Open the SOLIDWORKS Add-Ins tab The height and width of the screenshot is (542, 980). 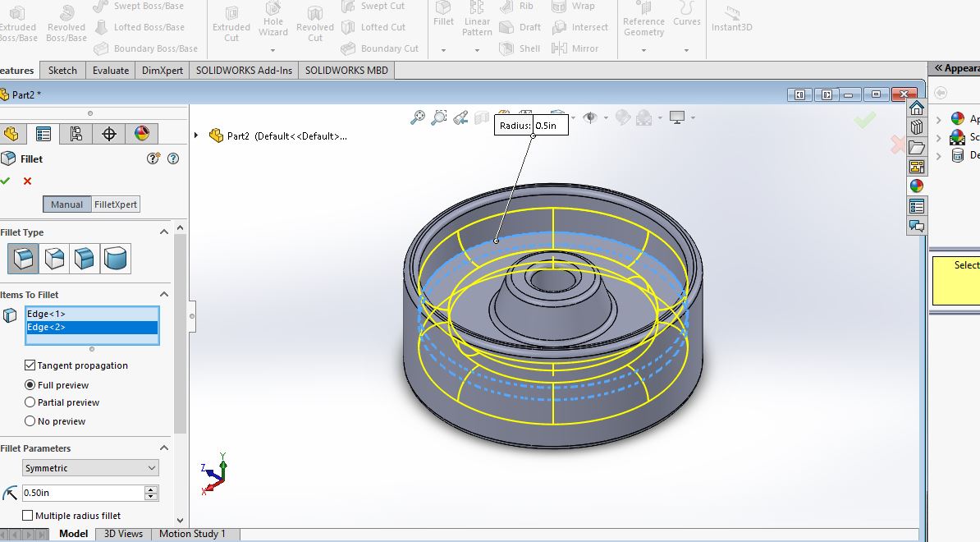click(244, 70)
